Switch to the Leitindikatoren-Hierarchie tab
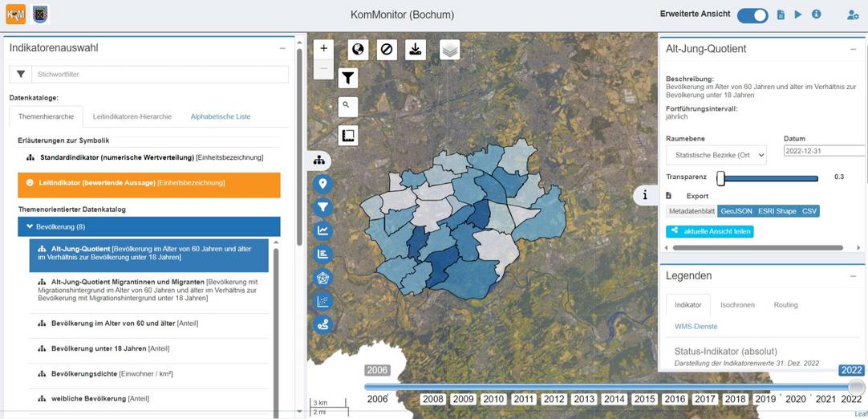 click(132, 116)
